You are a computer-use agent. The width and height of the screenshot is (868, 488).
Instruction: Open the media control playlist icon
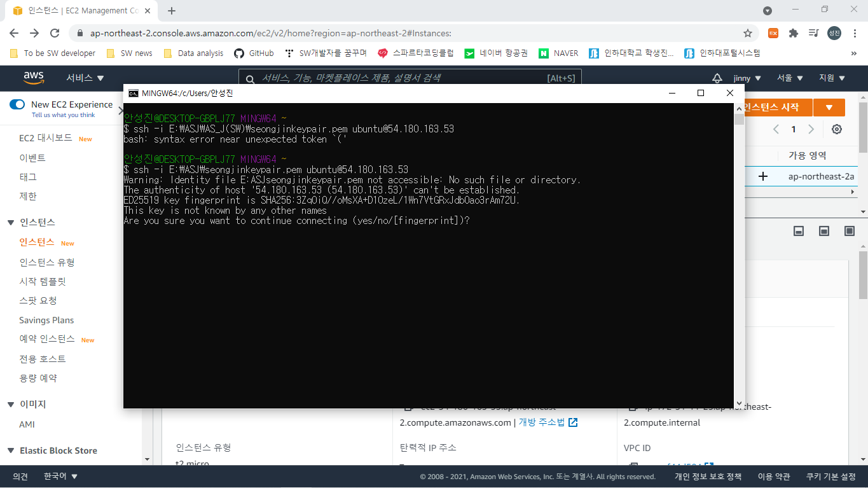pos(813,33)
